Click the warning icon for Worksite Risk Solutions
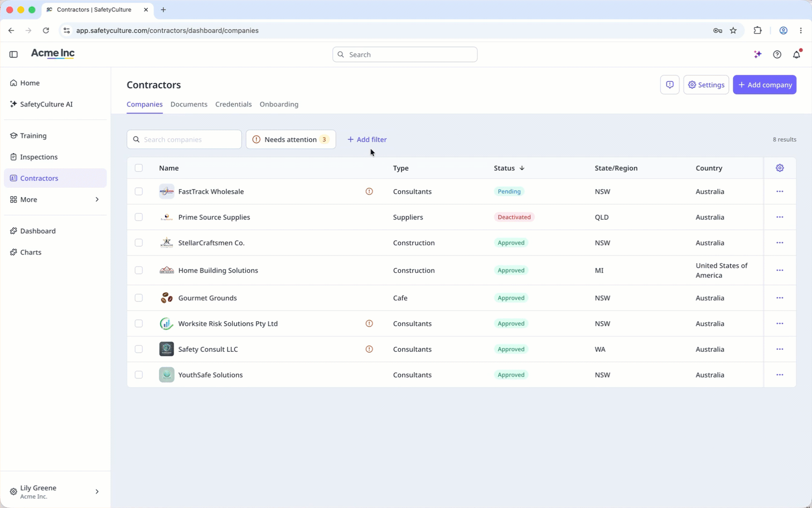 369,324
